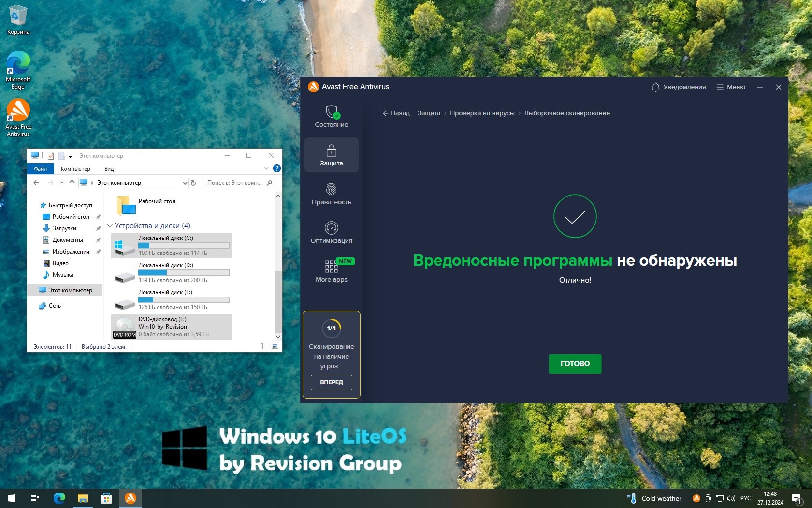This screenshot has height=508, width=812.
Task: Click the new folder icon in Explorer title bar
Action: (x=61, y=156)
